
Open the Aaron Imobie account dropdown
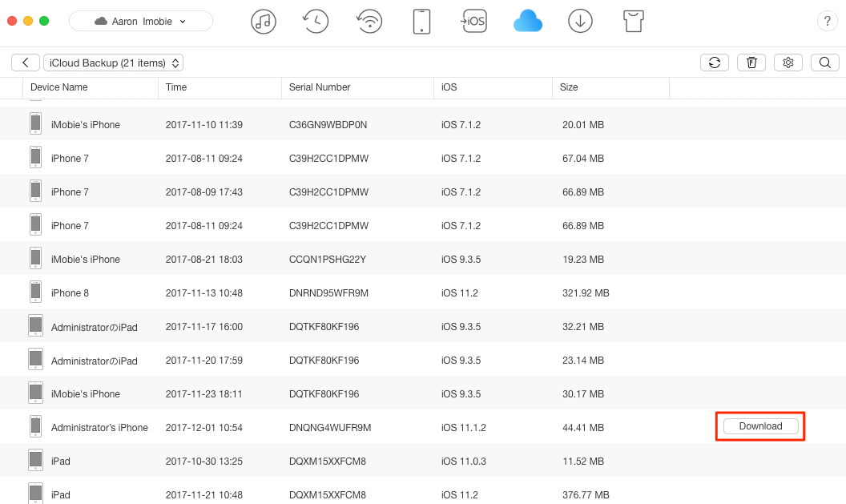click(141, 22)
